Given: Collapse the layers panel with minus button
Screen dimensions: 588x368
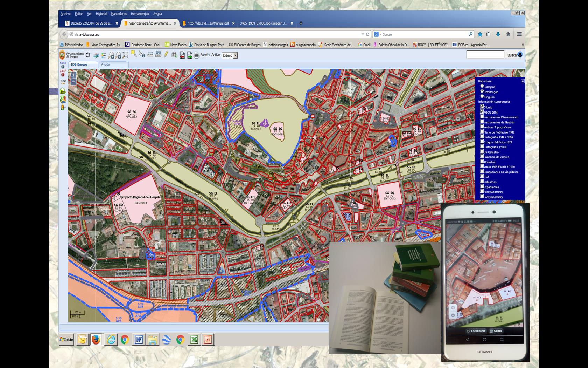Looking at the screenshot, I should tap(523, 81).
